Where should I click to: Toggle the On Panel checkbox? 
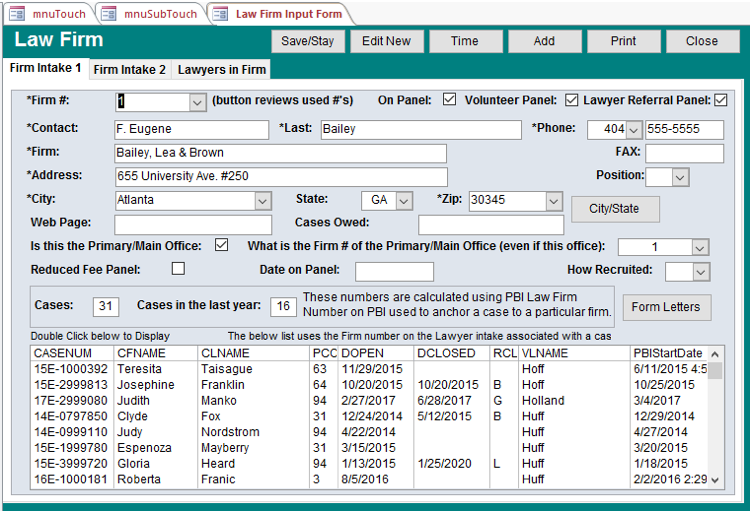pos(449,100)
